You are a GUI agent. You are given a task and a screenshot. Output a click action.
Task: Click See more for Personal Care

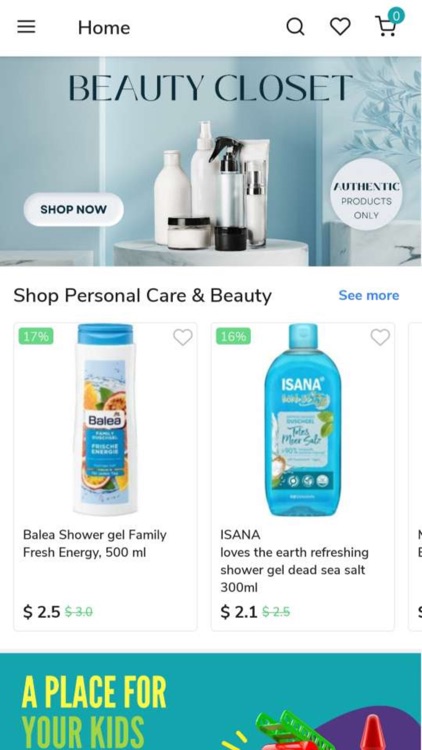[x=368, y=296]
